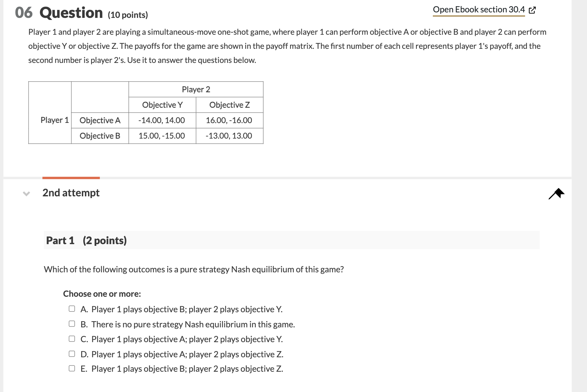Image resolution: width=587 pixels, height=392 pixels.
Task: Click the orange progress bar above 2nd attempt
Action: [71, 177]
